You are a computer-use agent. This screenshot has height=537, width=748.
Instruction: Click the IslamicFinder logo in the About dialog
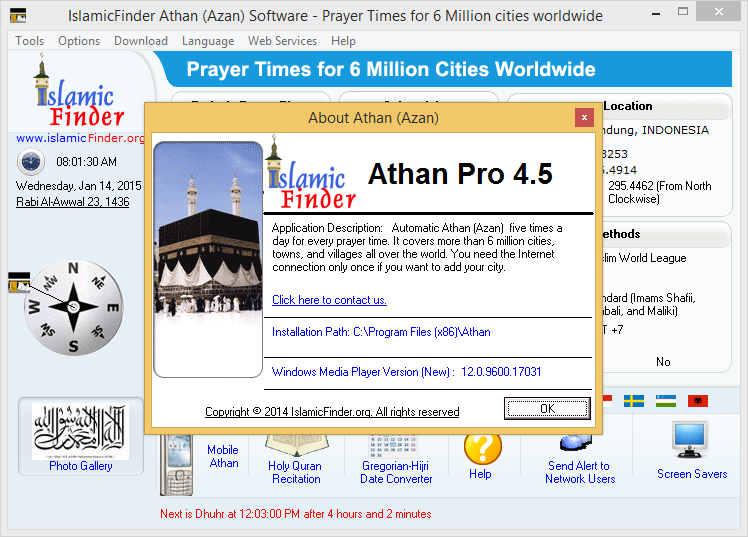[311, 173]
